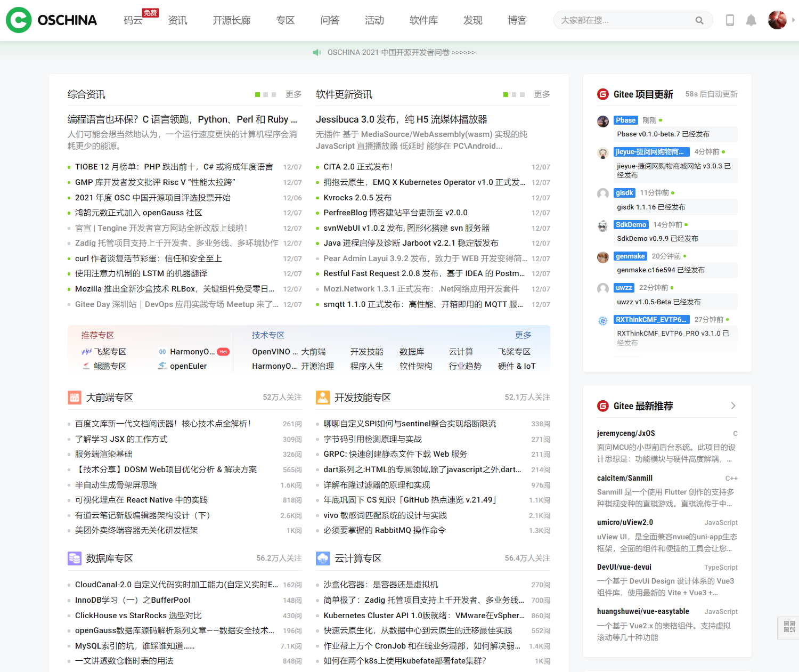Open article GRPC: 快速创建静态文件下载 Web 服务
Image resolution: width=799 pixels, height=672 pixels.
[x=395, y=454]
